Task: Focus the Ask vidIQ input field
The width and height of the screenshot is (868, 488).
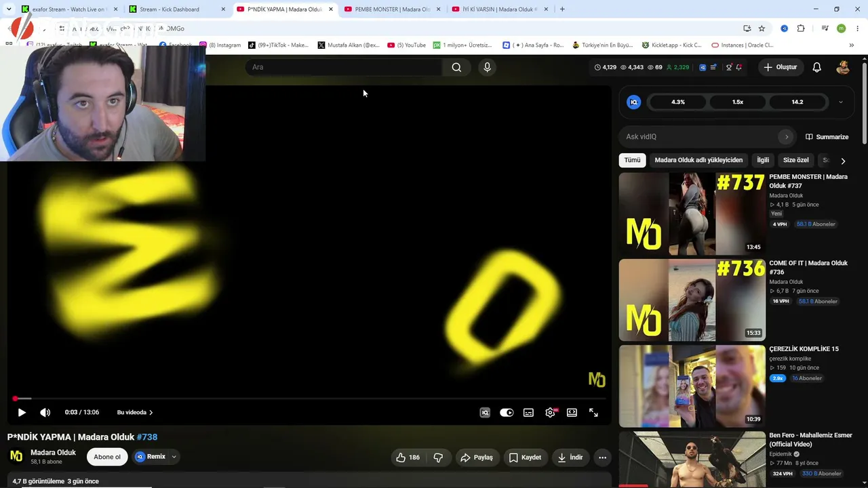Action: (698, 137)
